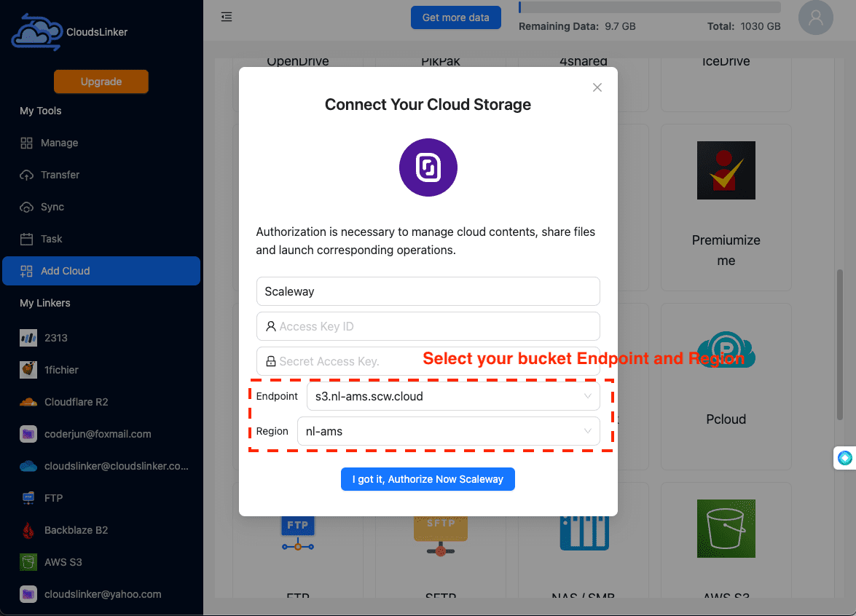This screenshot has height=616, width=856.
Task: Select Add Cloud in sidebar
Action: (101, 271)
